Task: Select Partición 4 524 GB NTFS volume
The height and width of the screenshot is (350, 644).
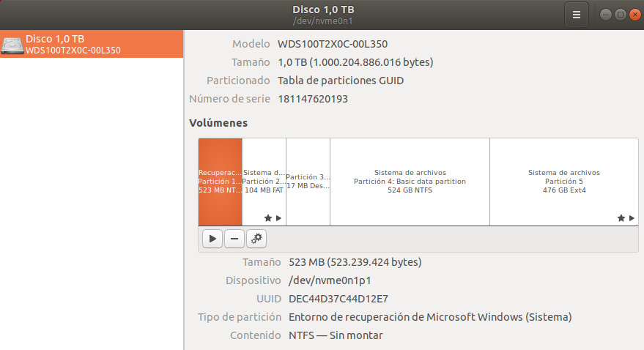Action: pyautogui.click(x=410, y=181)
